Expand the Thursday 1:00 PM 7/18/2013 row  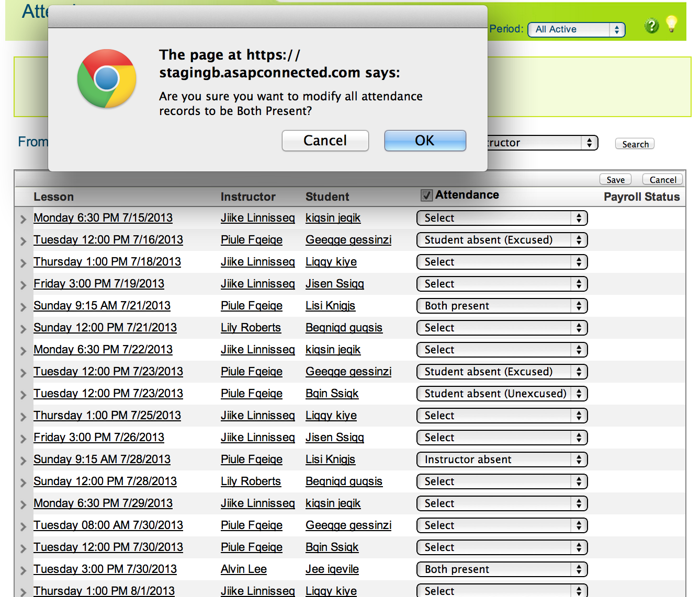23,263
